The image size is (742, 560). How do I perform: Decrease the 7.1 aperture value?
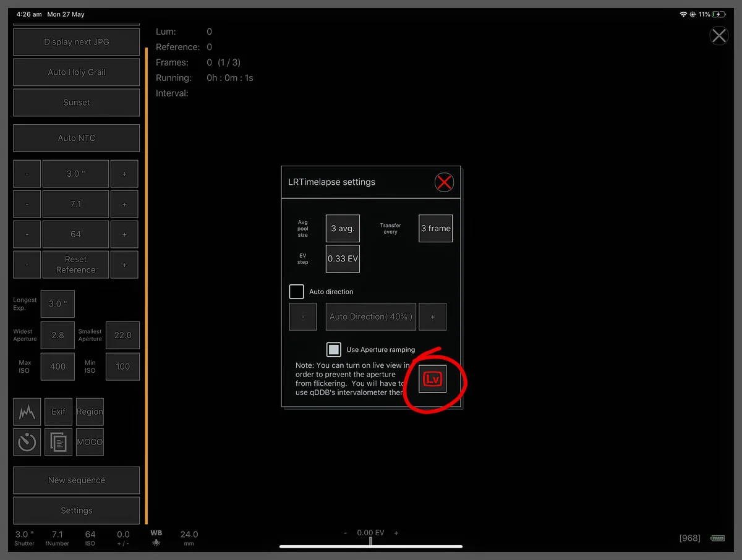[27, 204]
